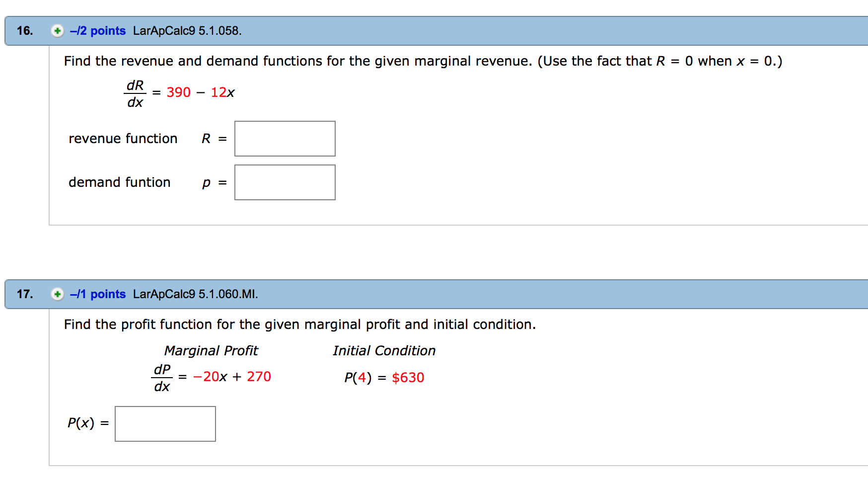
Task: Click the marginal revenue problem expander icon
Action: point(57,31)
